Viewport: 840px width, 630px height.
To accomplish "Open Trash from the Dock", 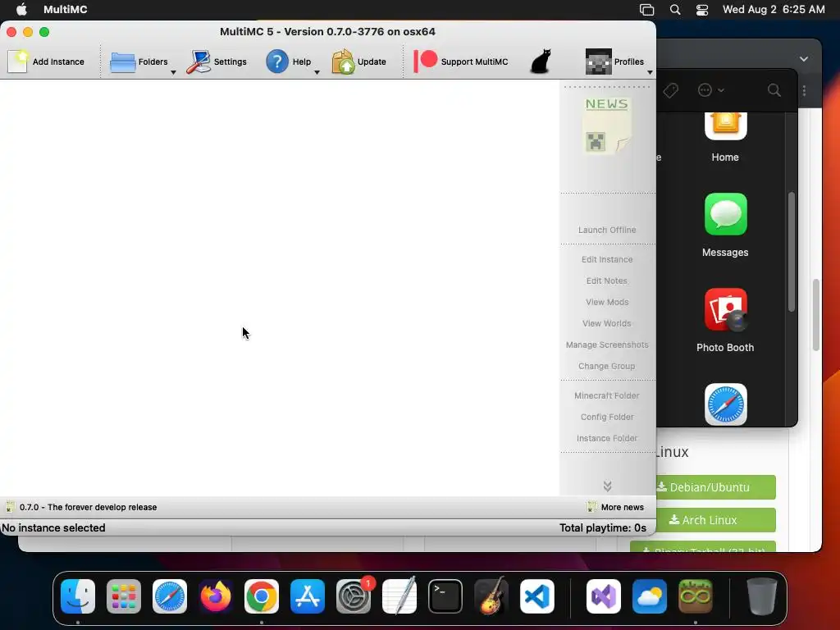I will tap(762, 596).
